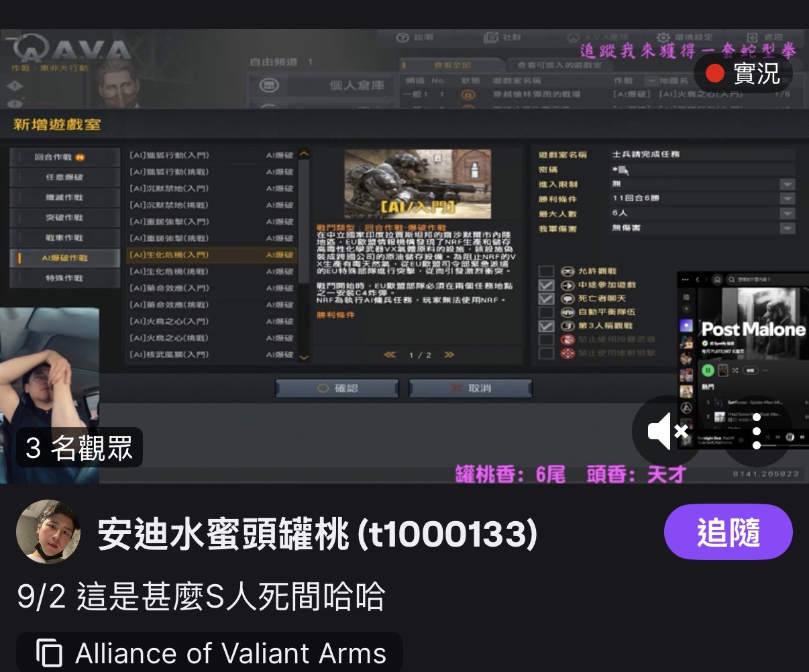Click the 說明 help icon in AVA top bar
Image resolution: width=809 pixels, height=672 pixels.
click(x=402, y=38)
